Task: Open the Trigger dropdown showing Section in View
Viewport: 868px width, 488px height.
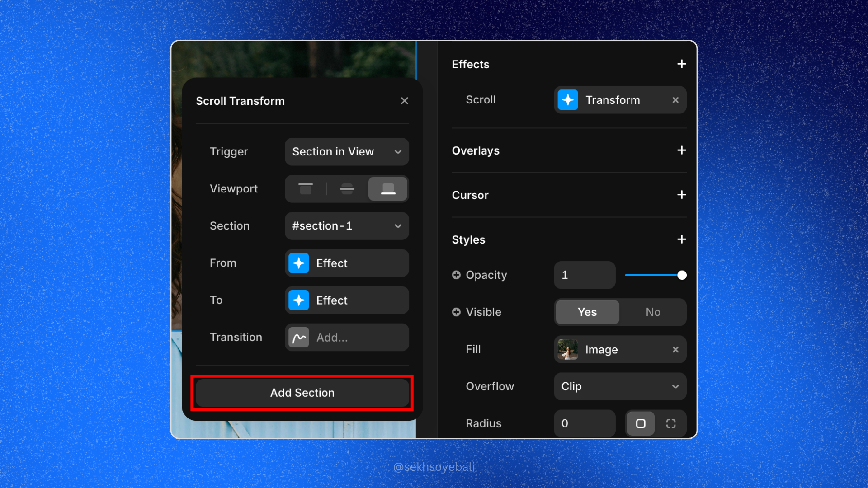Action: tap(347, 152)
